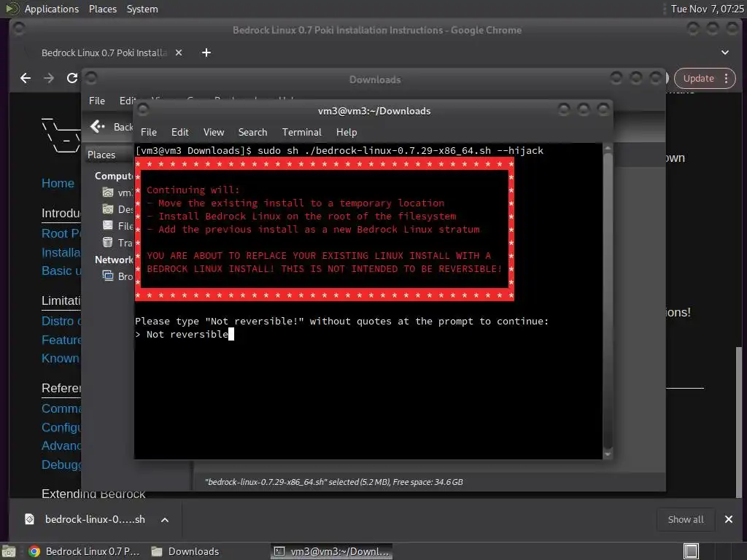Close the Chrome downloads bar
The image size is (747, 560).
[729, 519]
